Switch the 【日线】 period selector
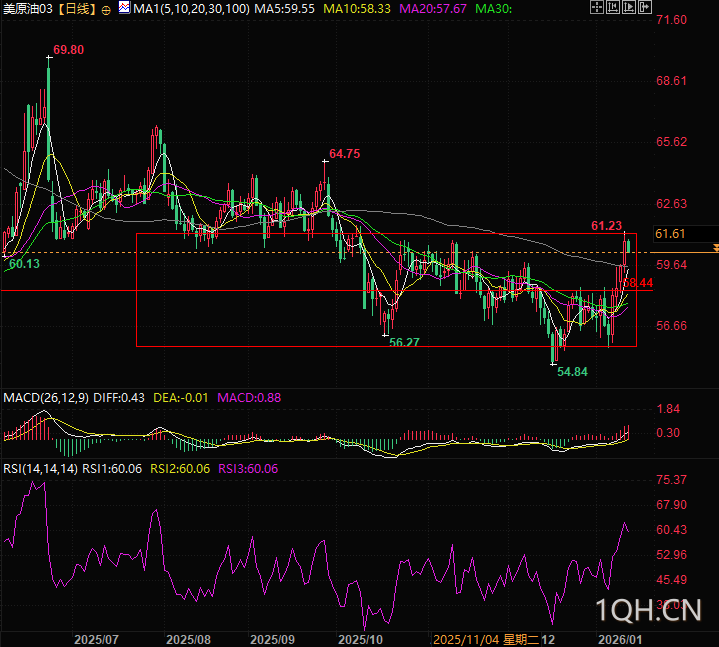The image size is (719, 647). click(x=76, y=9)
